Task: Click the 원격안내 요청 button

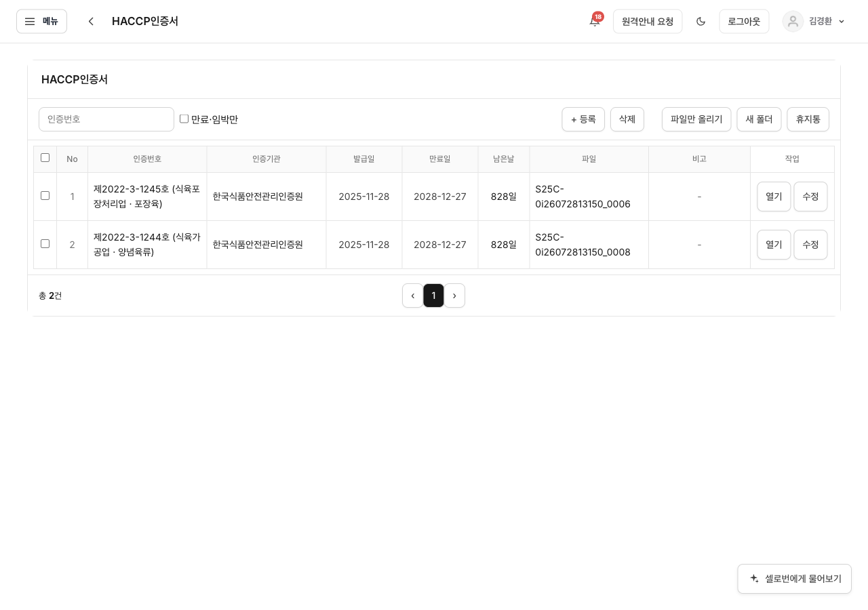Action: (648, 21)
